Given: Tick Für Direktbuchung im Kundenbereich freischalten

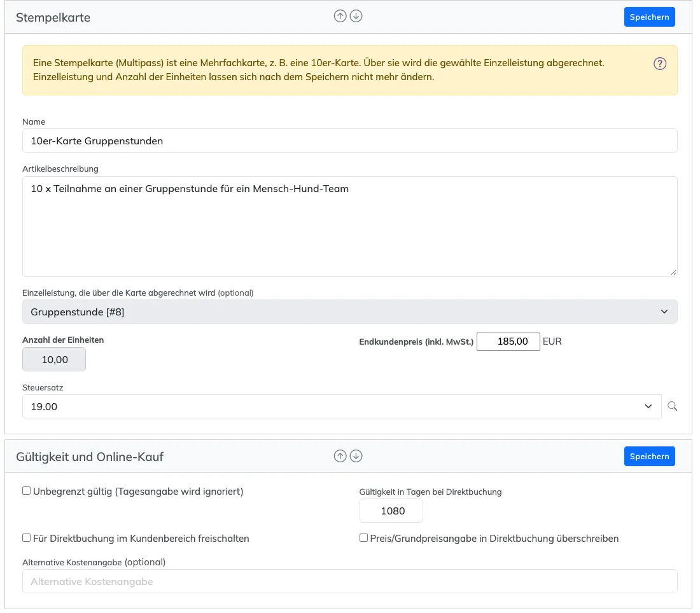Looking at the screenshot, I should pyautogui.click(x=27, y=537).
